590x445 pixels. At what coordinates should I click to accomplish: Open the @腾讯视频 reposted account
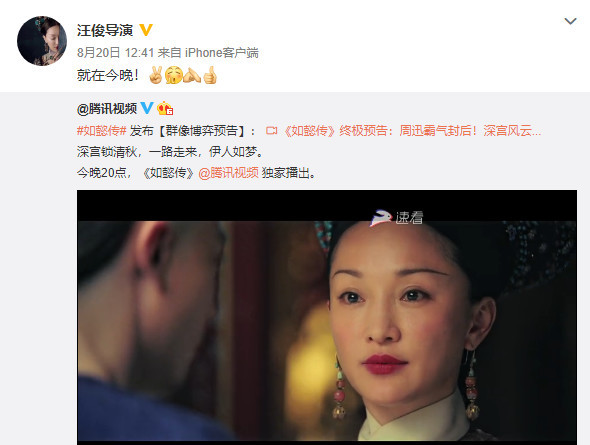(107, 109)
